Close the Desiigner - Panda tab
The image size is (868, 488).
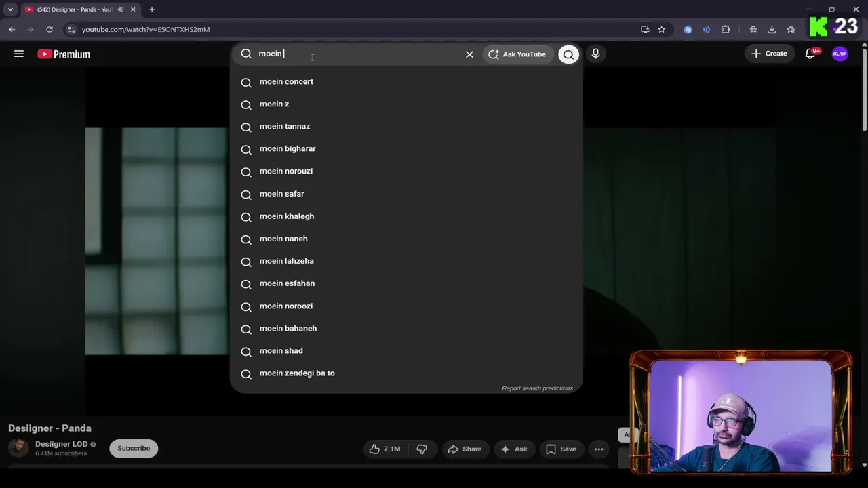(133, 9)
